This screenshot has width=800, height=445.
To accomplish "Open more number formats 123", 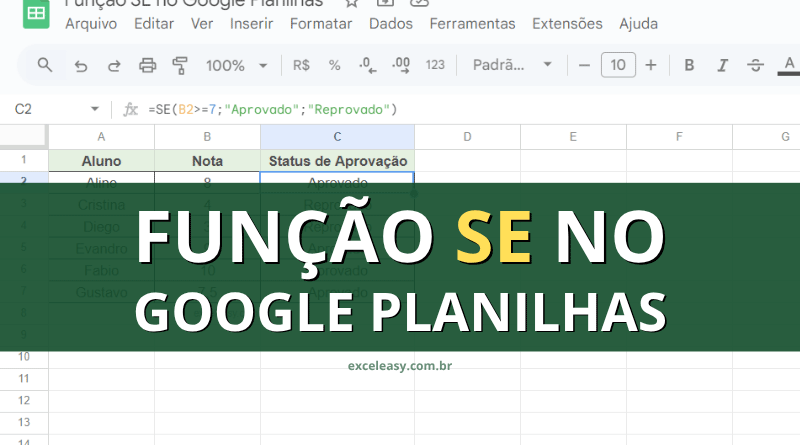I will pyautogui.click(x=435, y=65).
